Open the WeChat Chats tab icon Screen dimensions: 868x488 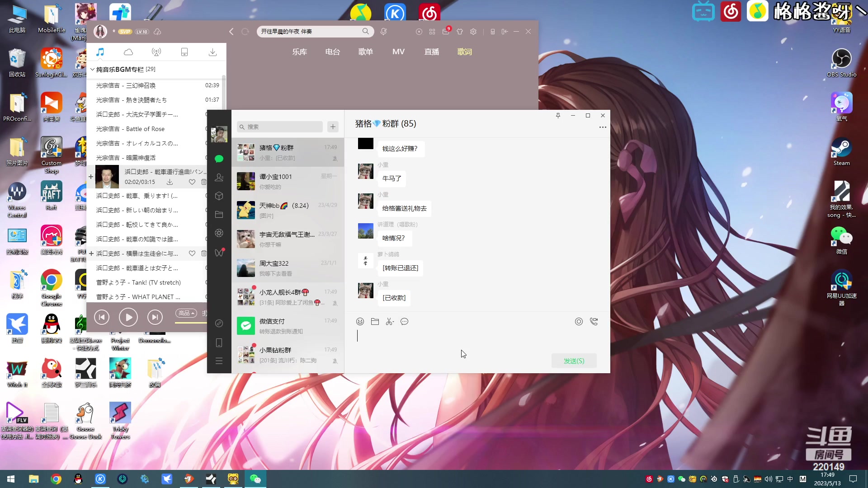coord(219,159)
